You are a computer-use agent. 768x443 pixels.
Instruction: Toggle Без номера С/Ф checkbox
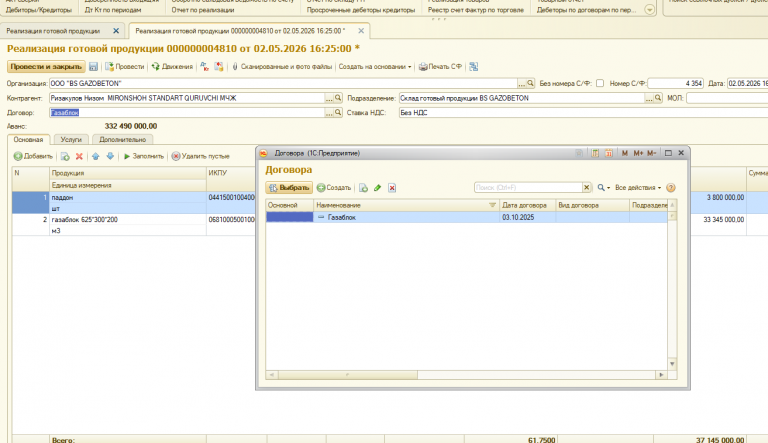pyautogui.click(x=600, y=83)
